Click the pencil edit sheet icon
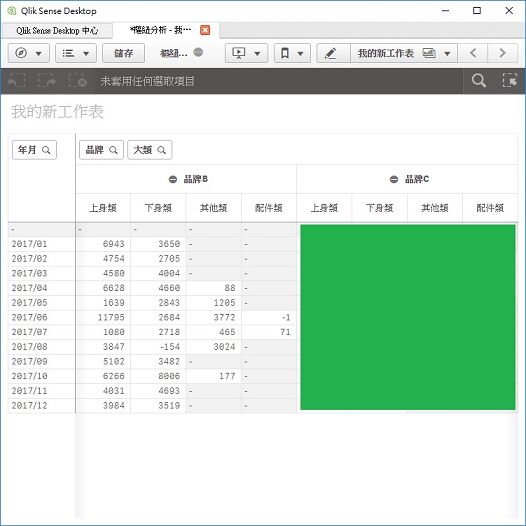Image resolution: width=526 pixels, height=526 pixels. click(330, 53)
